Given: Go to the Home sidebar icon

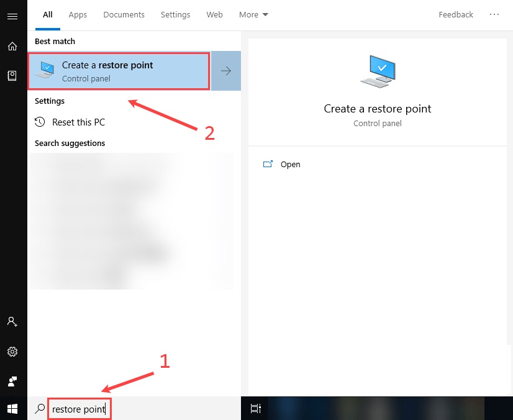Looking at the screenshot, I should click(12, 46).
